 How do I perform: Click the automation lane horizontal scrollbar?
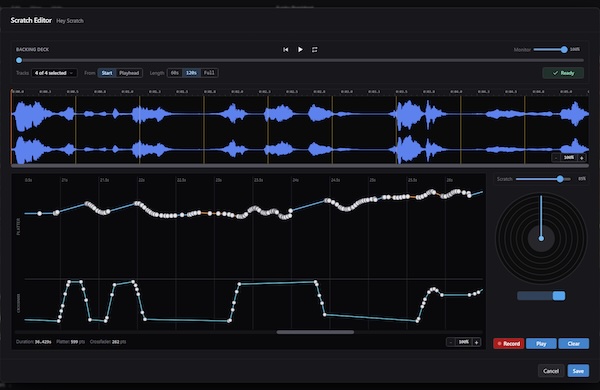315,332
